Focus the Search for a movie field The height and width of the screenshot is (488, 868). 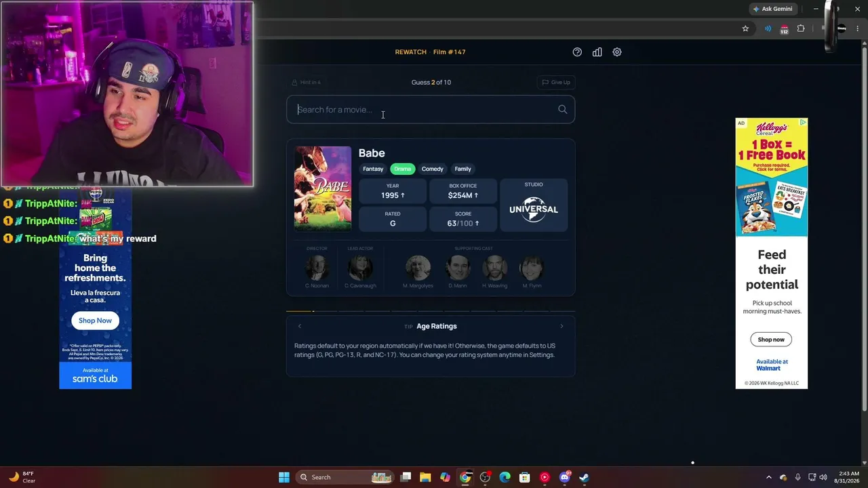431,110
